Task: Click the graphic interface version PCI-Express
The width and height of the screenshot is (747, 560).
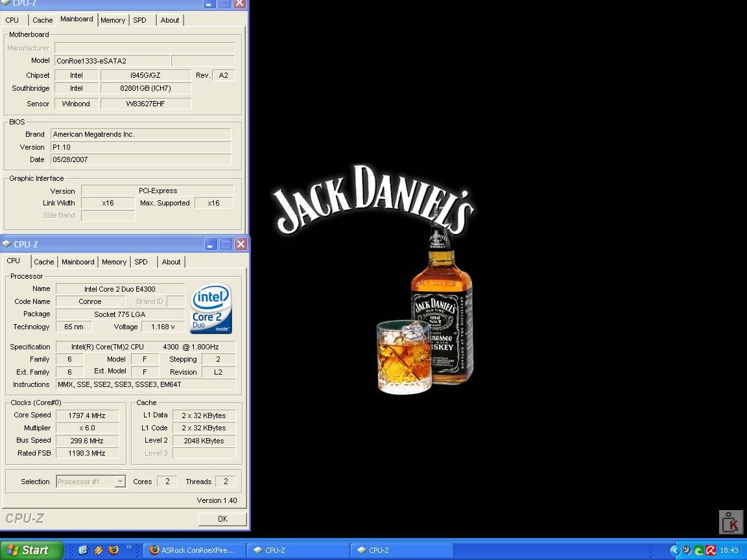Action: coord(158,191)
